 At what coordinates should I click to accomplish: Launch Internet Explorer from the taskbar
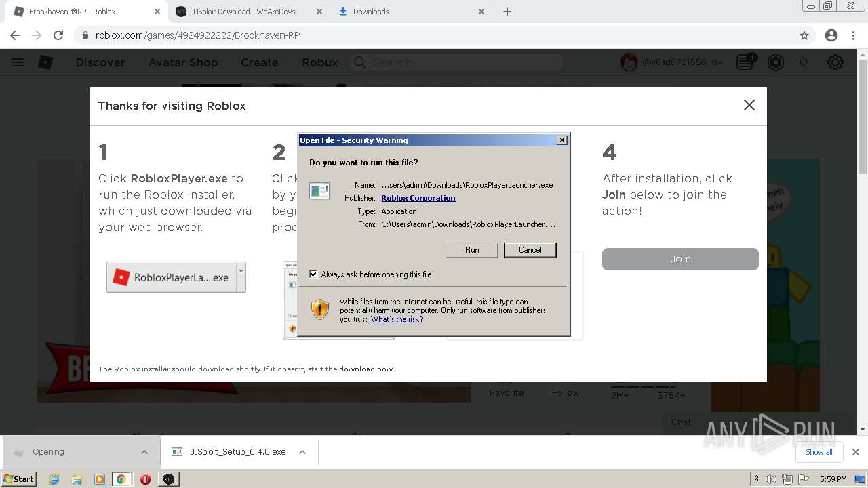point(54,479)
